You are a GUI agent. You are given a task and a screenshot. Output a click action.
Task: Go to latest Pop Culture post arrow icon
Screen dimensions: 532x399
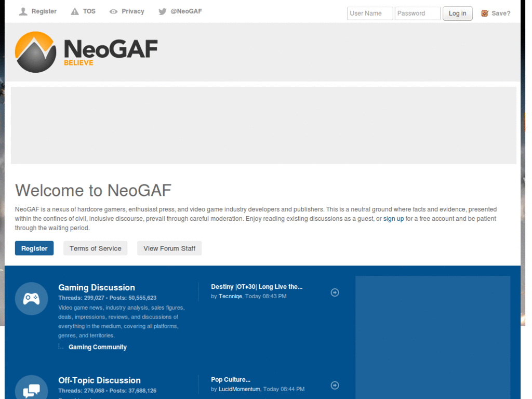[335, 385]
